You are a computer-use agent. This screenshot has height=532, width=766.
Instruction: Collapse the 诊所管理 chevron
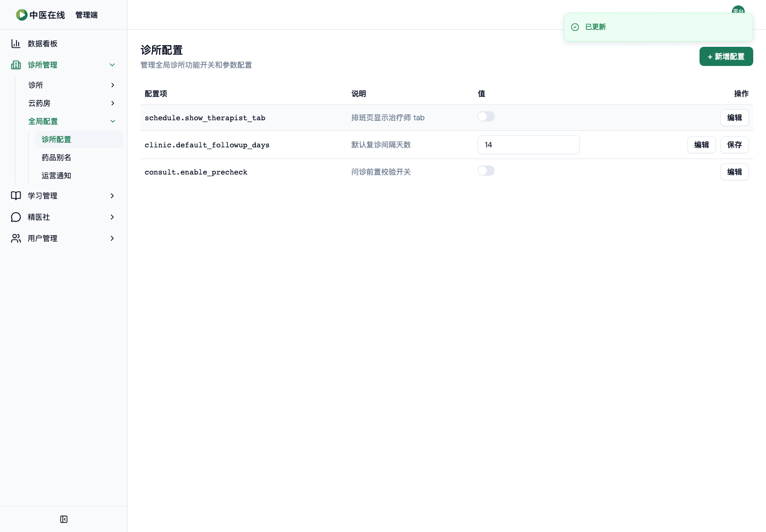point(112,65)
